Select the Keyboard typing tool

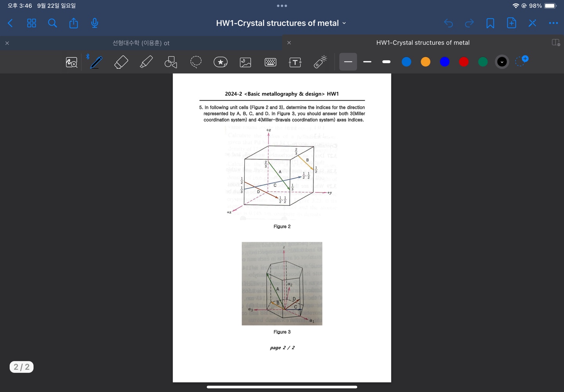[x=270, y=62]
